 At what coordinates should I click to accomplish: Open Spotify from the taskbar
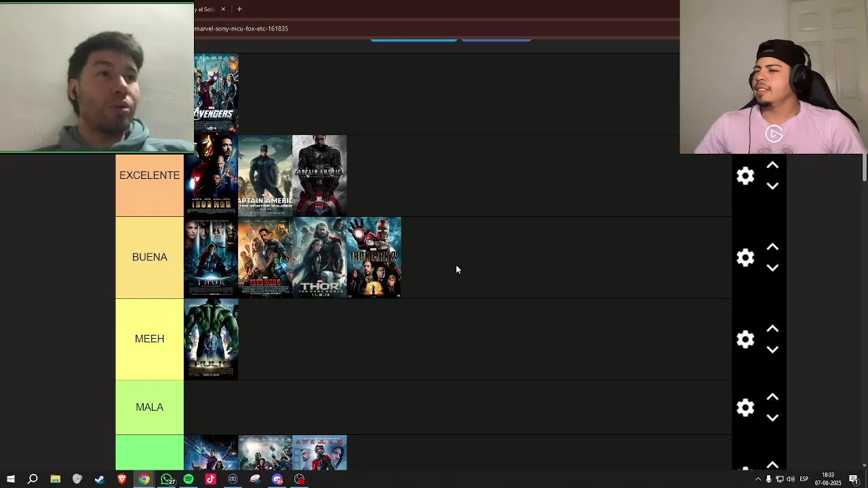pos(189,479)
